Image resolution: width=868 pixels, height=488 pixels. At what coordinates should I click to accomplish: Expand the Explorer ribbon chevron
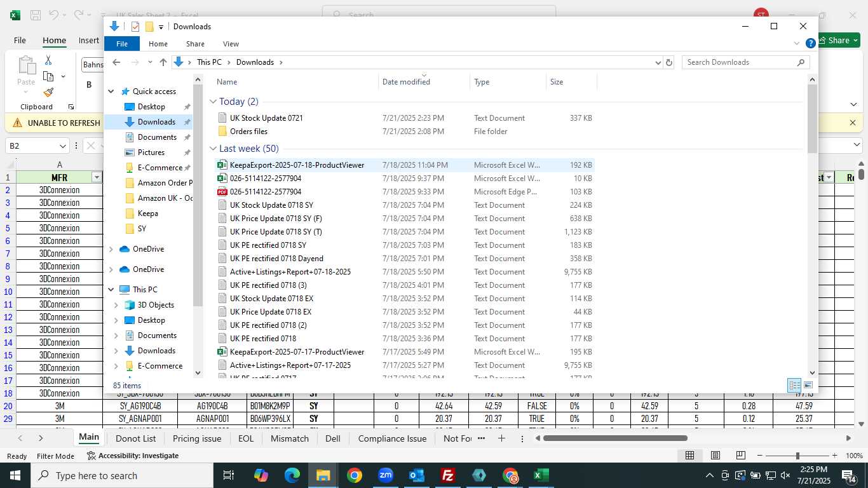797,43
